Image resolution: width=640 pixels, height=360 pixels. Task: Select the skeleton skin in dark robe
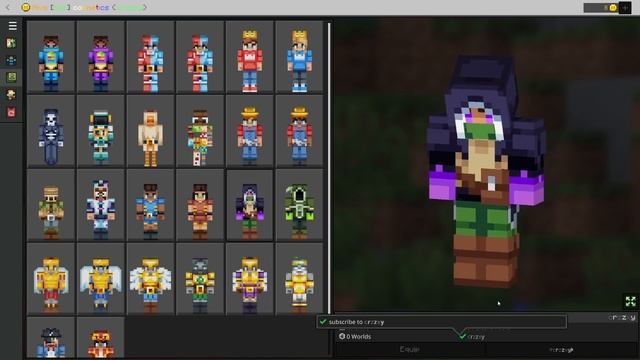coord(51,131)
